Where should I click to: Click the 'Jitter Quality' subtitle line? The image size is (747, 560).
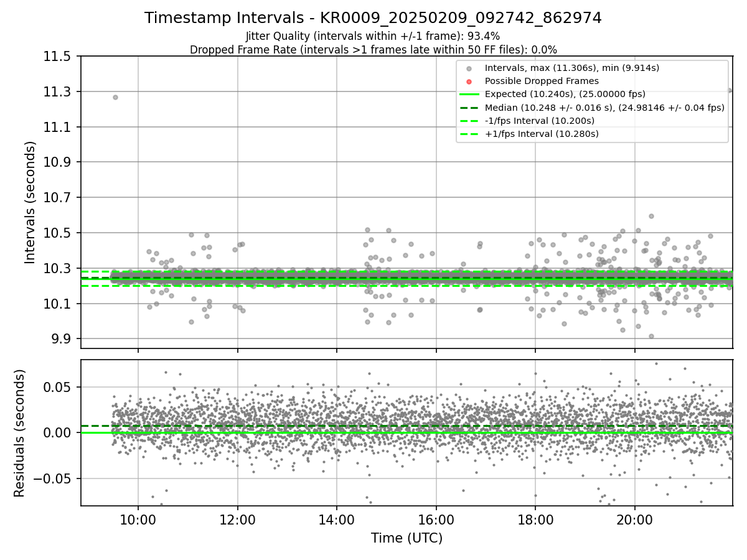373,36
